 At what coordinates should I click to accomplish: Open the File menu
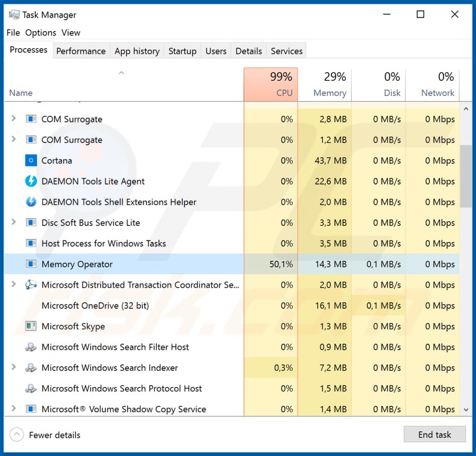13,33
